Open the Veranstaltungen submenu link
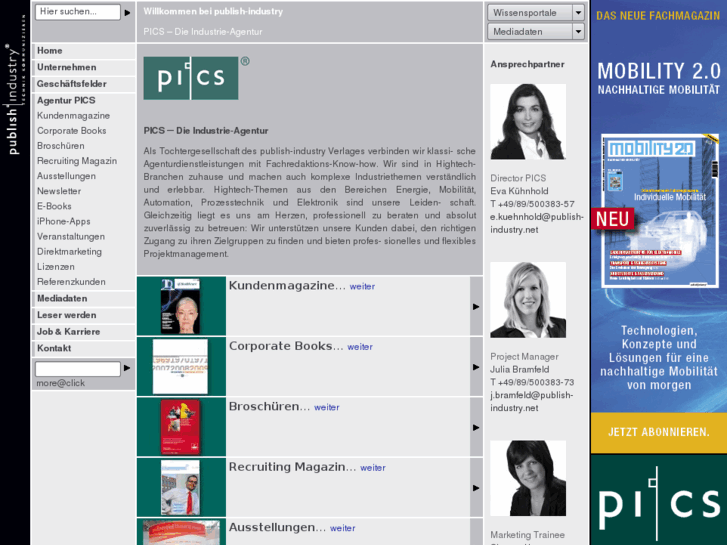This screenshot has height=545, width=727. 71,237
